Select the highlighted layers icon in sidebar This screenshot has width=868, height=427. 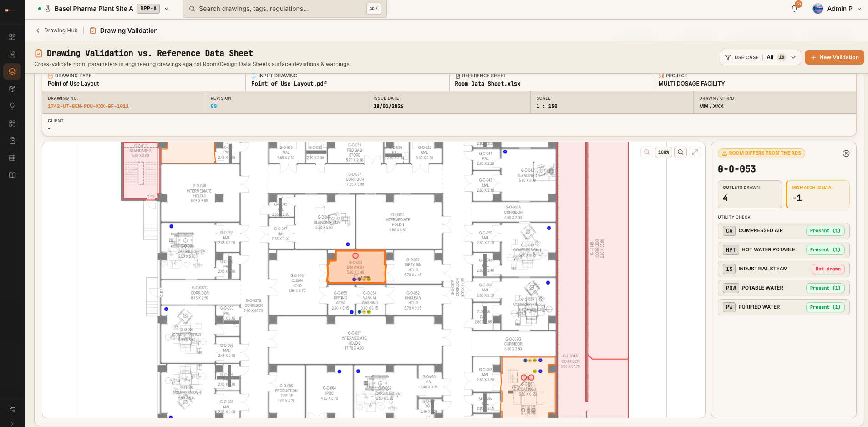pyautogui.click(x=12, y=71)
